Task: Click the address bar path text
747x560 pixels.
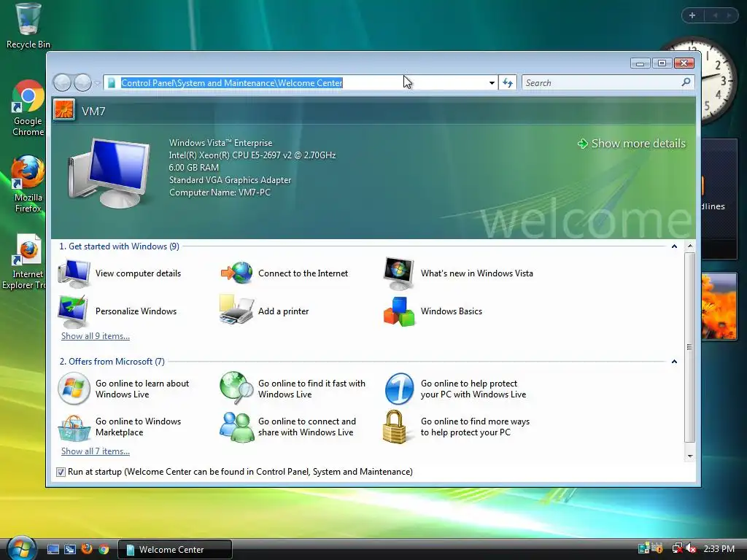Action: tap(231, 83)
